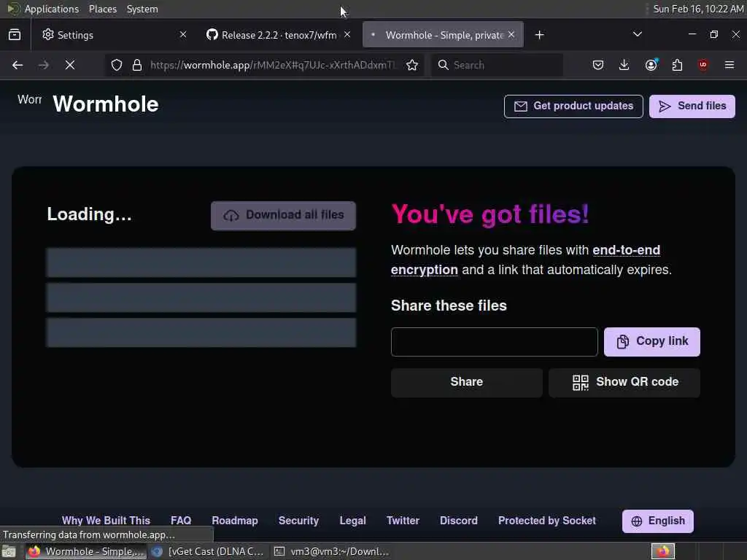Open Protected by Socket link
This screenshot has height=560, width=747.
tap(547, 521)
